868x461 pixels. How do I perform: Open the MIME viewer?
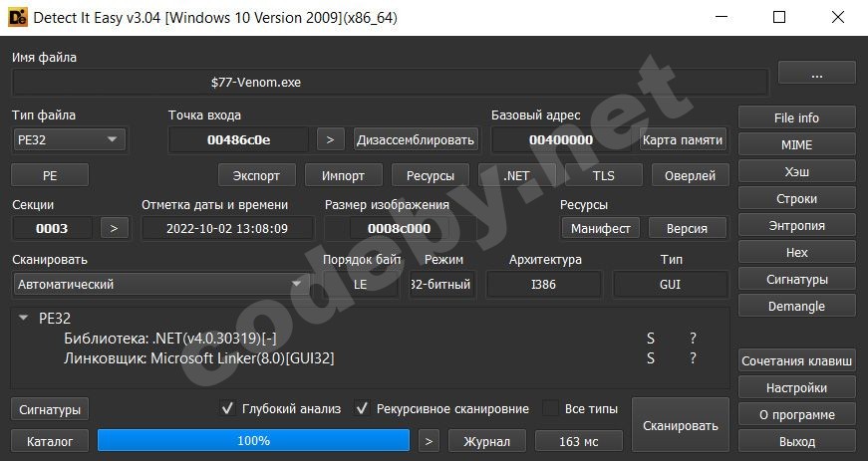coord(796,144)
